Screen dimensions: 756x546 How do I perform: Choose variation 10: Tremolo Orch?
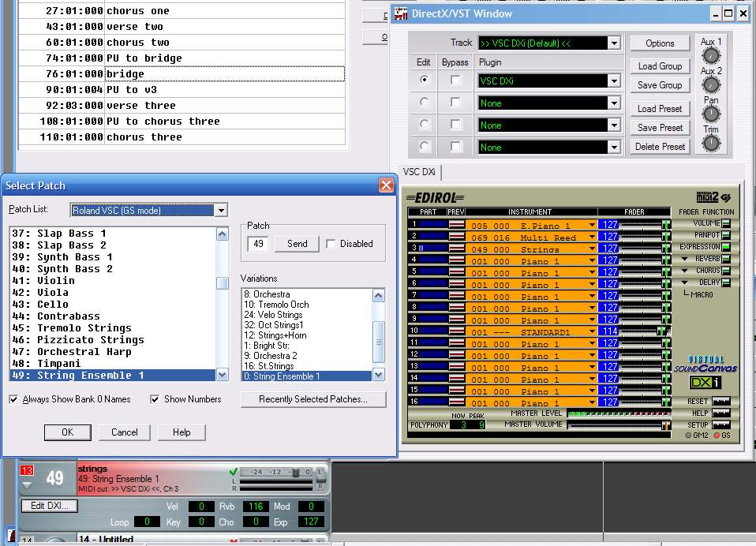click(307, 305)
